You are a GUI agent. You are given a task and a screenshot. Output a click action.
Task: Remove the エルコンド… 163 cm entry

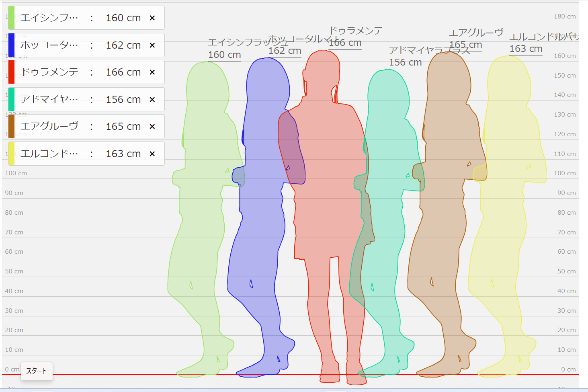coord(152,154)
